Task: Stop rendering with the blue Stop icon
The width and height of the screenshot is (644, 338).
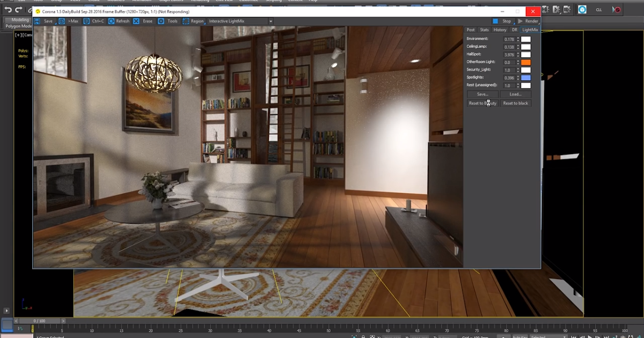Action: (x=495, y=21)
